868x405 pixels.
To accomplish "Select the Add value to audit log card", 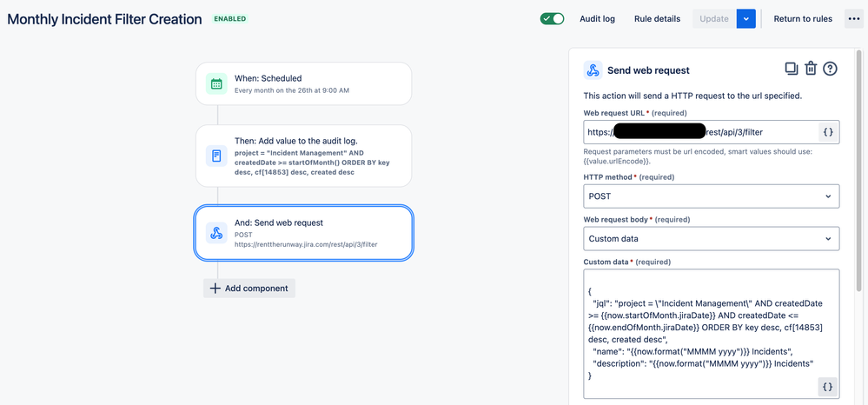I will click(x=303, y=156).
